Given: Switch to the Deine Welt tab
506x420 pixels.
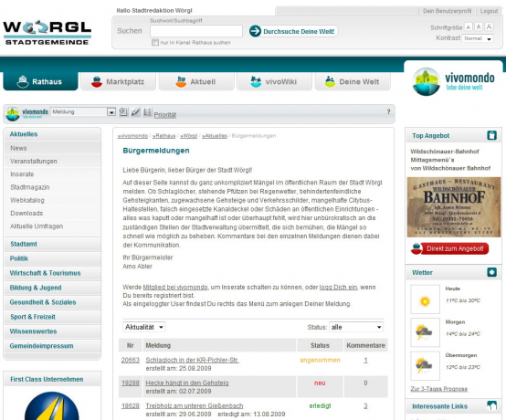Looking at the screenshot, I should coord(353,81).
